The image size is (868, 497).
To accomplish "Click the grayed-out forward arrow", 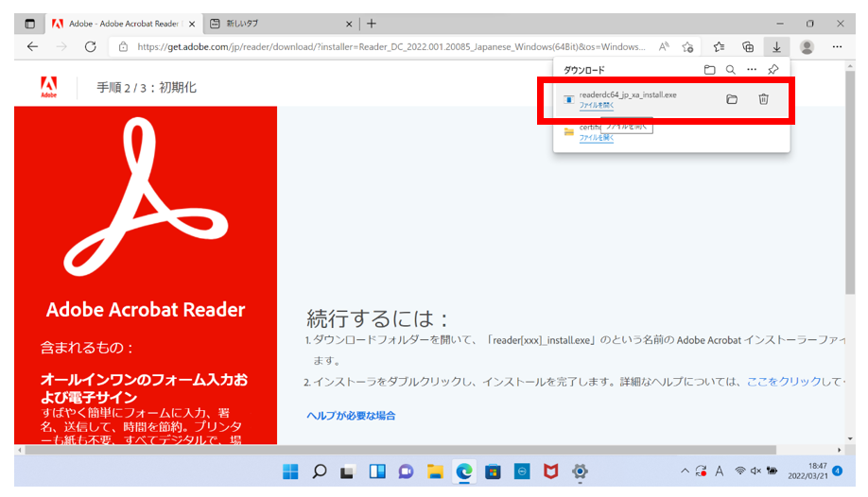I will (x=61, y=47).
